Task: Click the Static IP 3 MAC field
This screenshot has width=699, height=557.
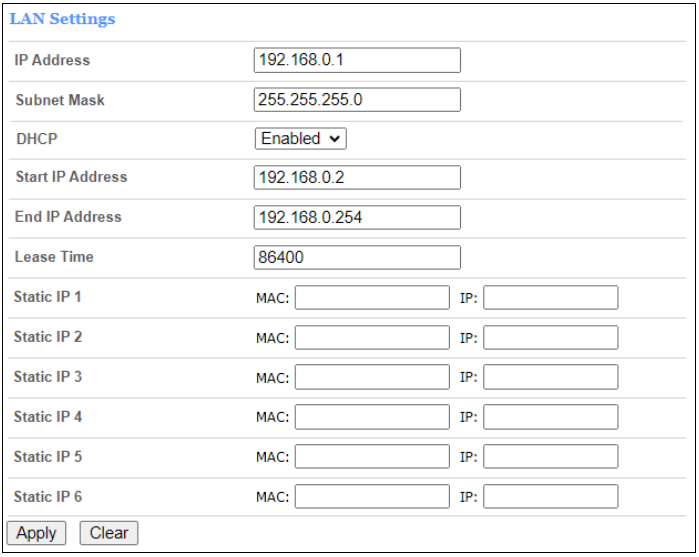Action: pyautogui.click(x=372, y=377)
